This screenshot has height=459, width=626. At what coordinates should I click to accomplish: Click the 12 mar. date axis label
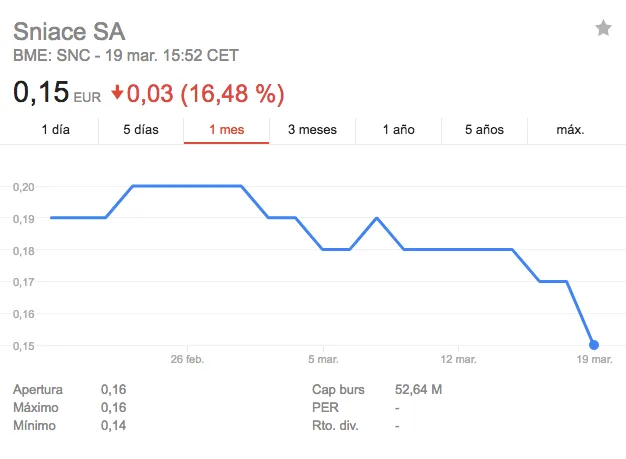(x=458, y=359)
